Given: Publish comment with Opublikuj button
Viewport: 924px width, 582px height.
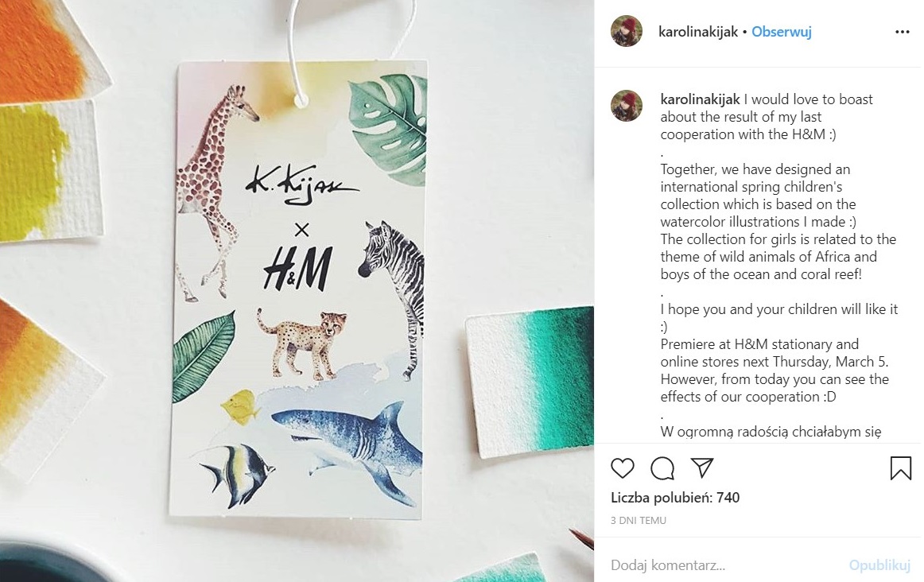Looking at the screenshot, I should pos(879,565).
